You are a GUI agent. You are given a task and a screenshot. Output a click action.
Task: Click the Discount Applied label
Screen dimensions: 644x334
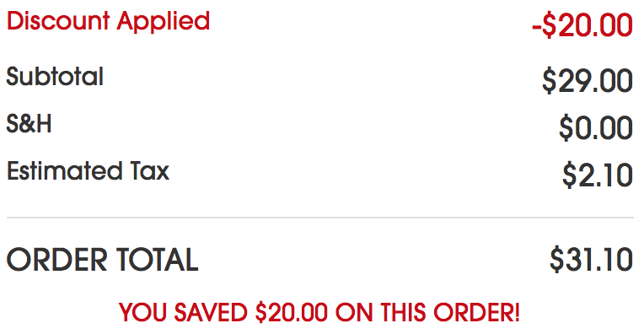[109, 22]
